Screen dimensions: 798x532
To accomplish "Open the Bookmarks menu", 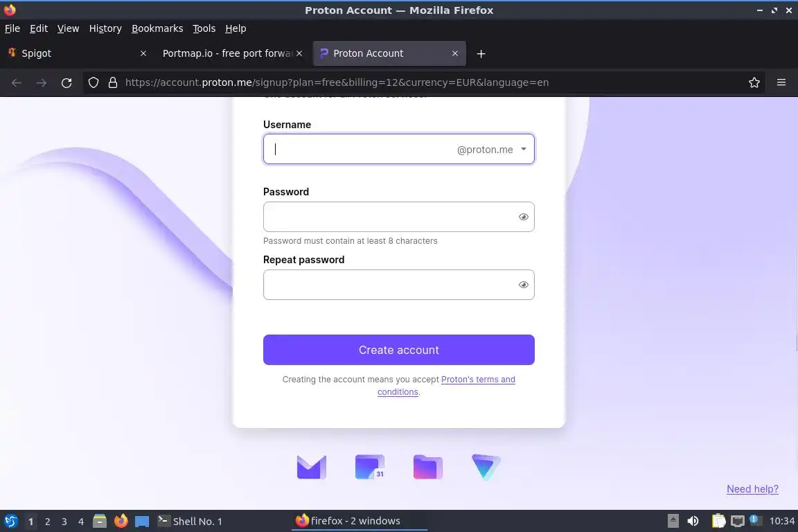I will (157, 28).
